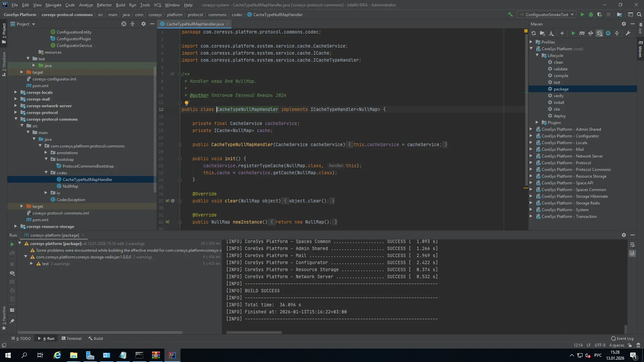This screenshot has height=362, width=644.
Task: Expand the Plugins node in Maven
Action: (537, 122)
